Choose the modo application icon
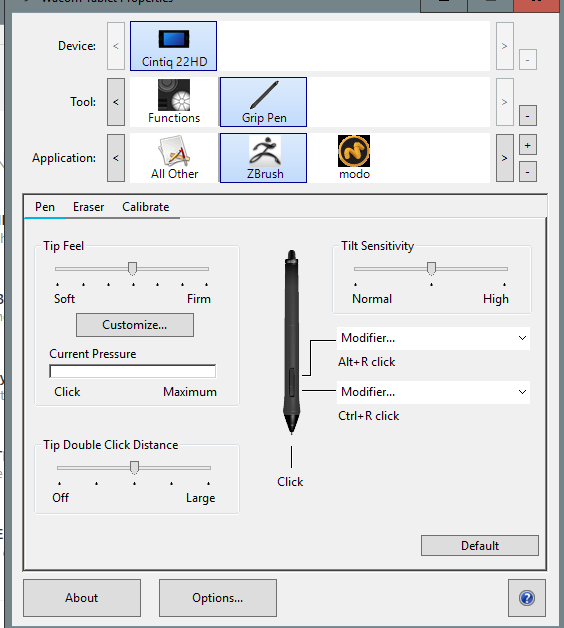The image size is (564, 628). (354, 158)
